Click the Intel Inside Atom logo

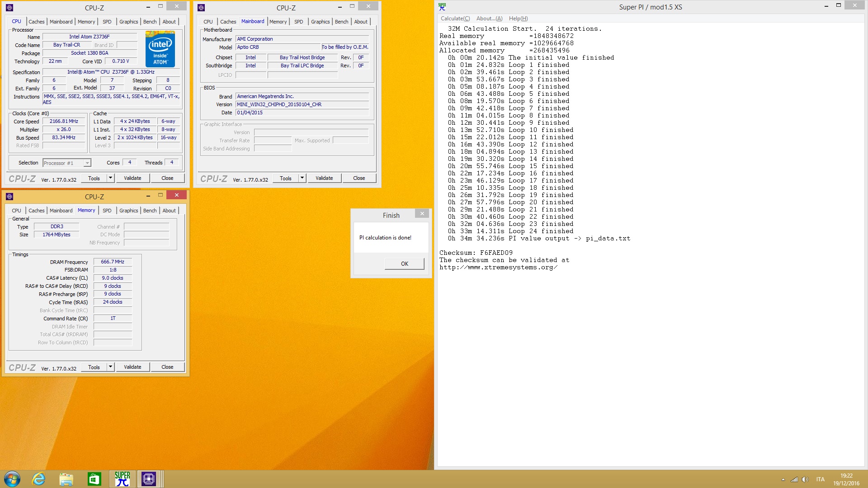click(160, 49)
